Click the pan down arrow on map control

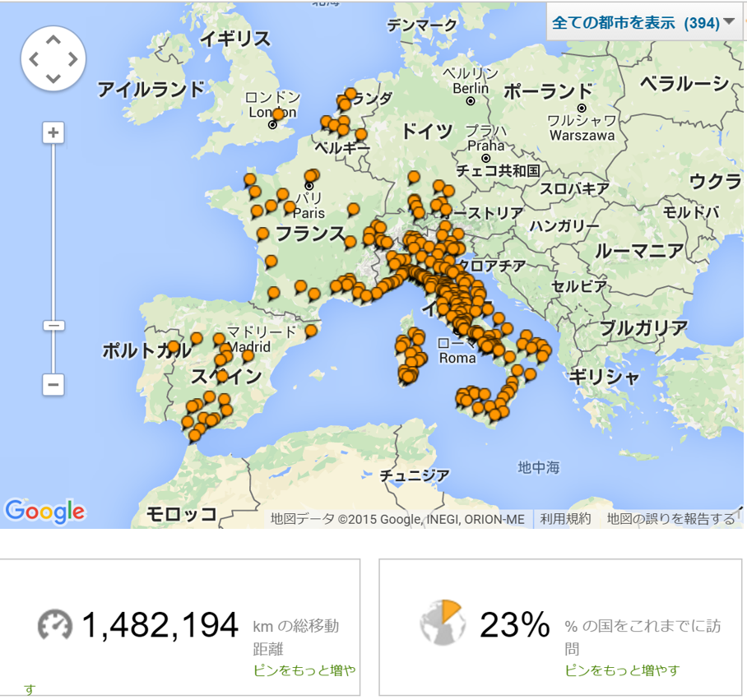coord(53,78)
